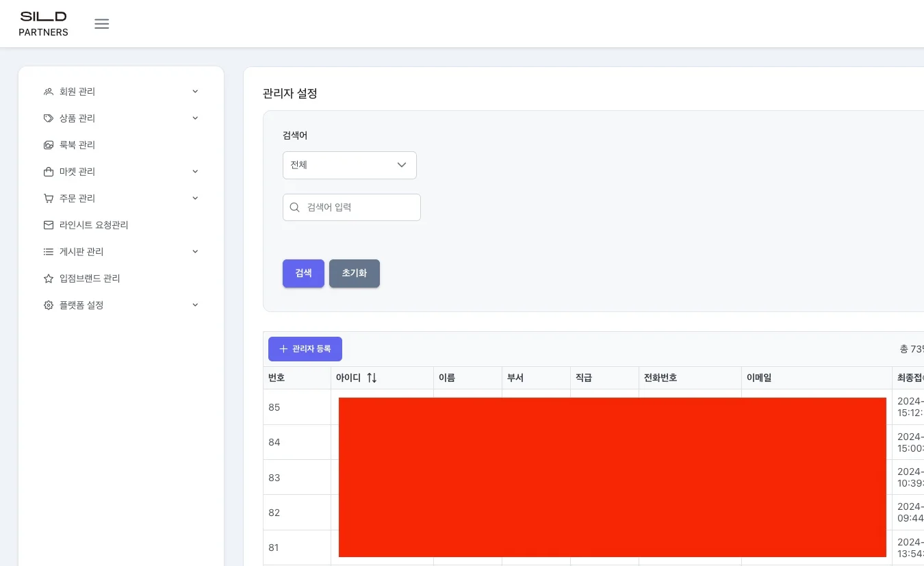Click the 이메일 column header
This screenshot has width=924, height=566.
(x=759, y=378)
